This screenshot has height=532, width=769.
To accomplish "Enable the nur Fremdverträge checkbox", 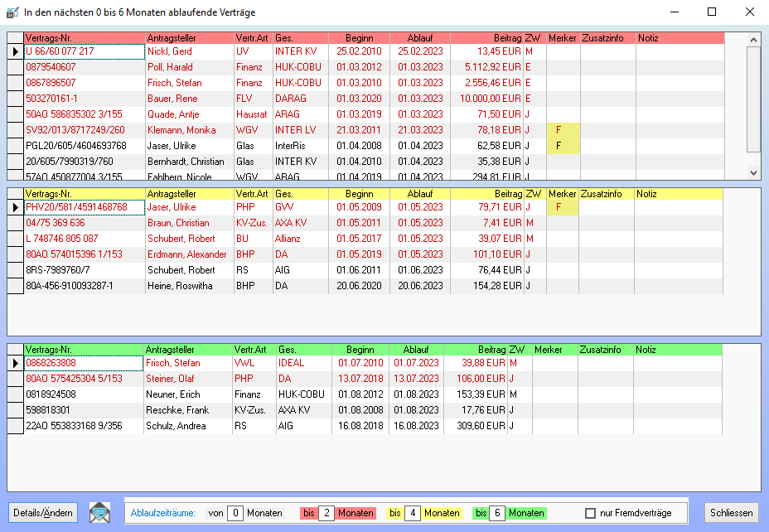I will [591, 512].
